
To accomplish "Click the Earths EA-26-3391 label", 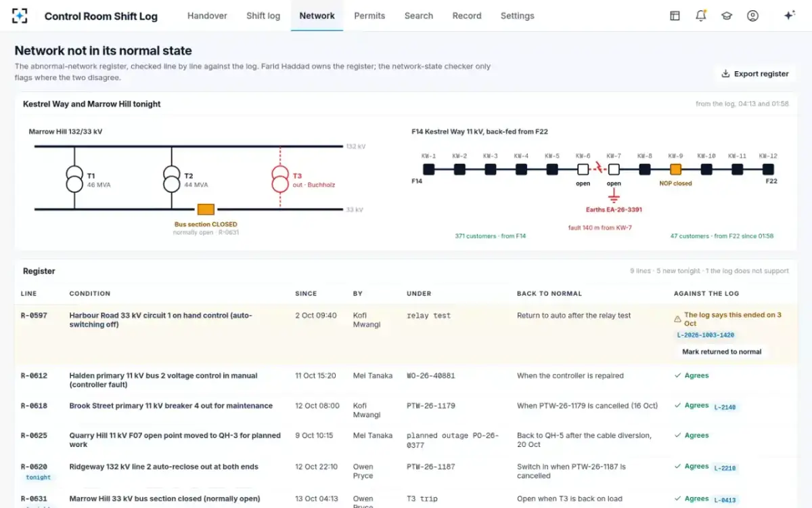I will tap(614, 210).
